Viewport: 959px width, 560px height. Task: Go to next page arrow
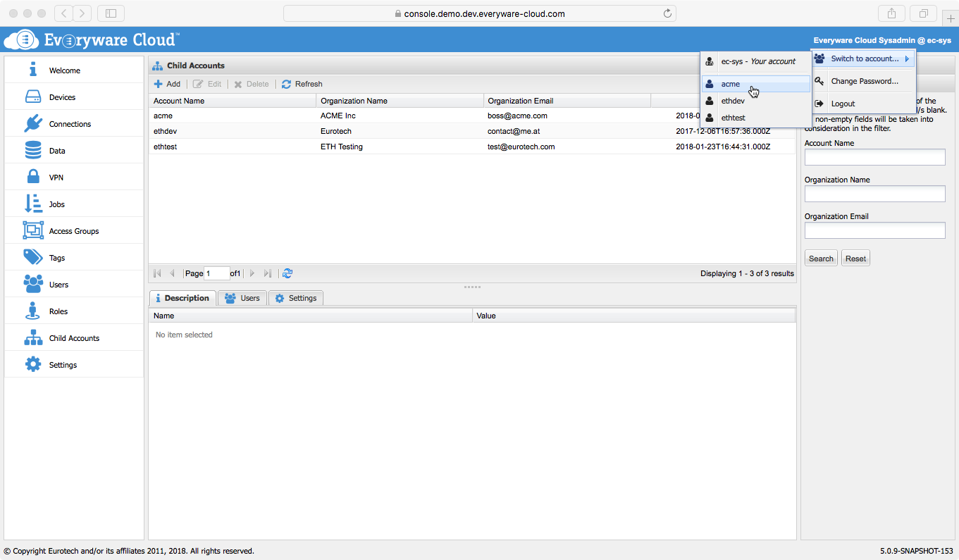click(252, 273)
